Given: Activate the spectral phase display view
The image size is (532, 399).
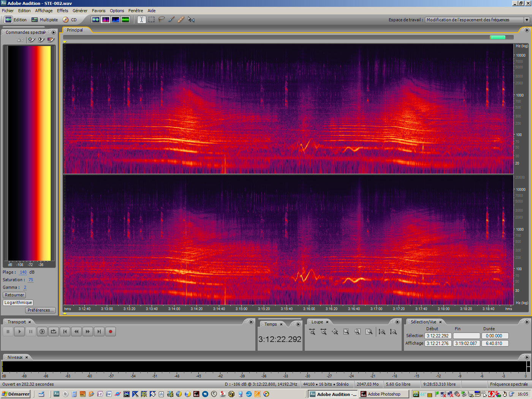Looking at the screenshot, I should (x=125, y=19).
